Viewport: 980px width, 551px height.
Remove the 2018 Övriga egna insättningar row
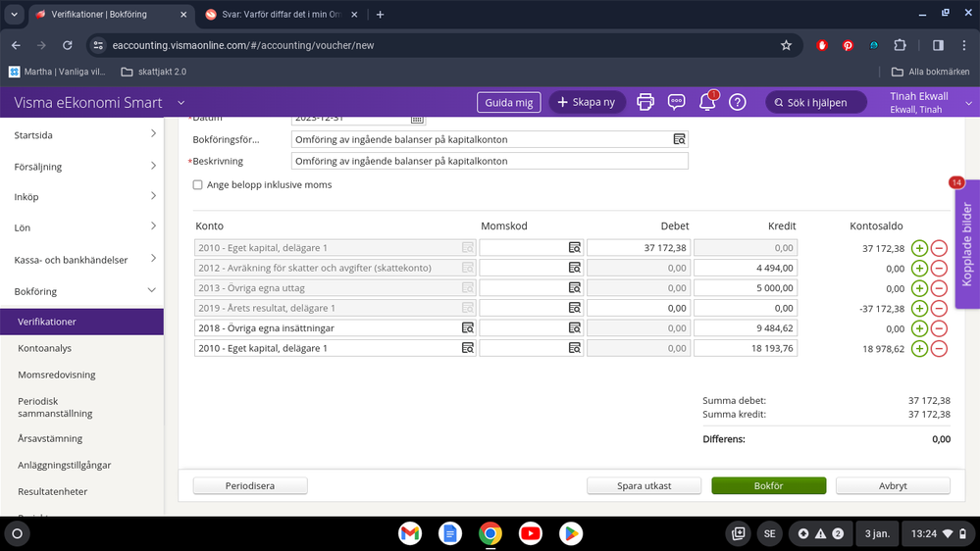939,328
